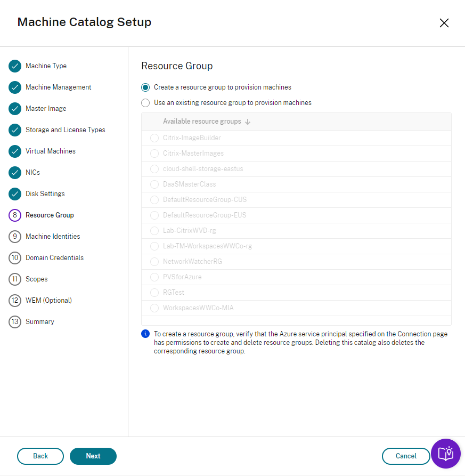465x476 pixels.
Task: Click the blue info icon beside note
Action: click(145, 334)
